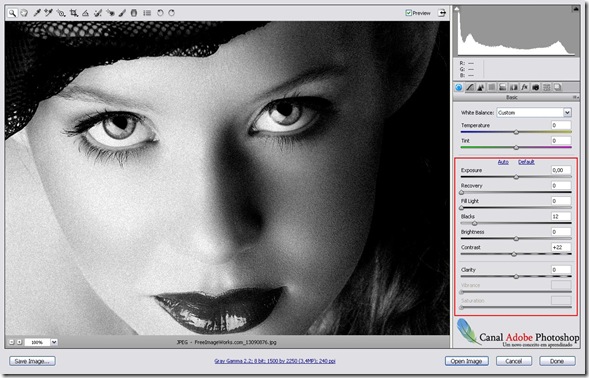Switch to the Presets tab

[x=547, y=87]
